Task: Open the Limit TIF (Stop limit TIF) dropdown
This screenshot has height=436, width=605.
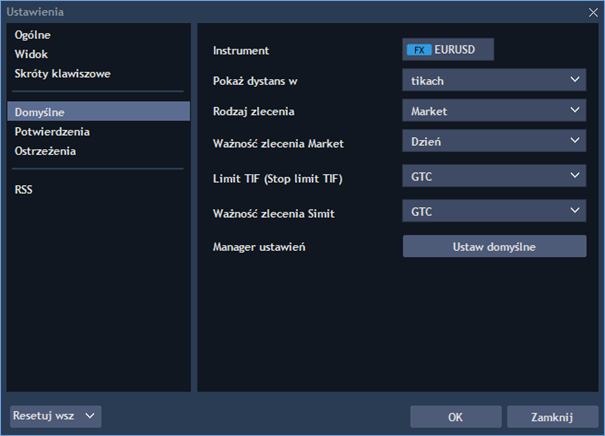Action: [x=494, y=176]
